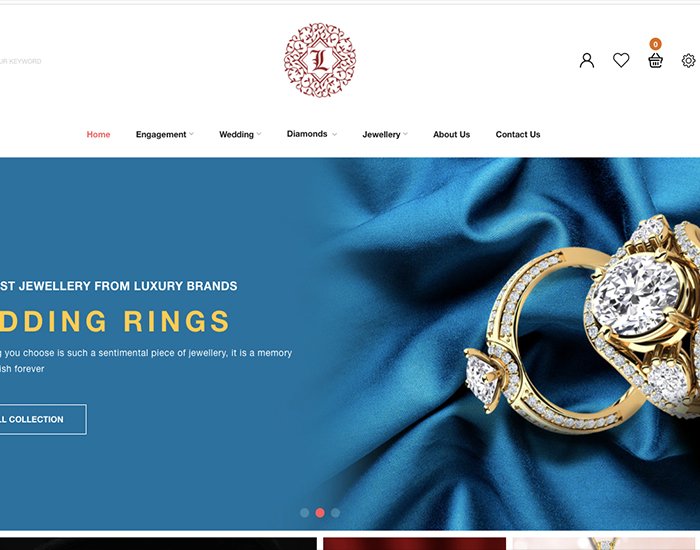The width and height of the screenshot is (700, 550).
Task: Click the red L logo emblem
Action: click(x=320, y=60)
